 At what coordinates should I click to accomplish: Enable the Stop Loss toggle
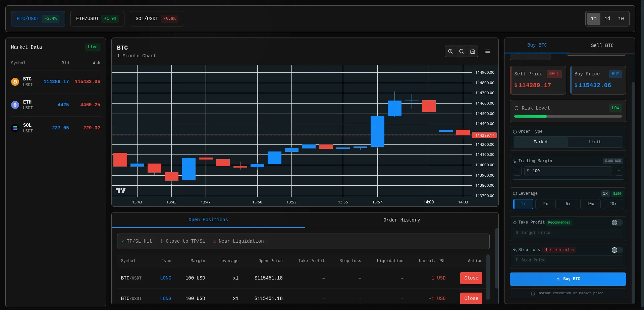pyautogui.click(x=617, y=250)
